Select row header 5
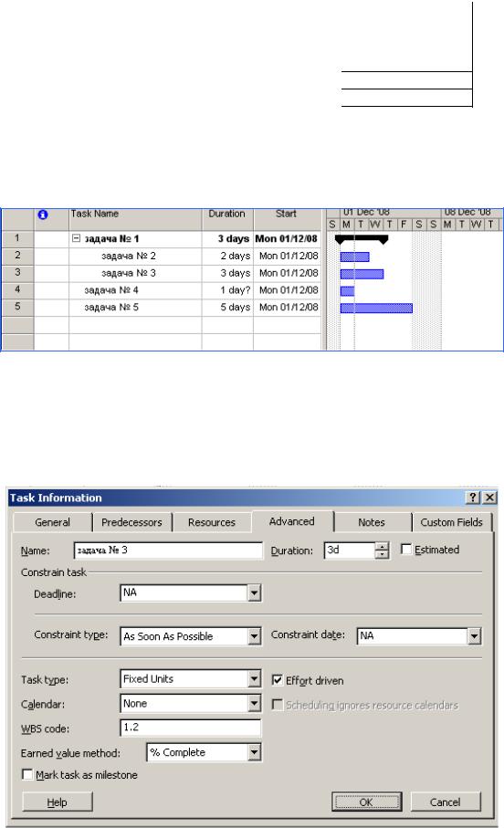Image resolution: width=504 pixels, height=828 pixels. 17,307
